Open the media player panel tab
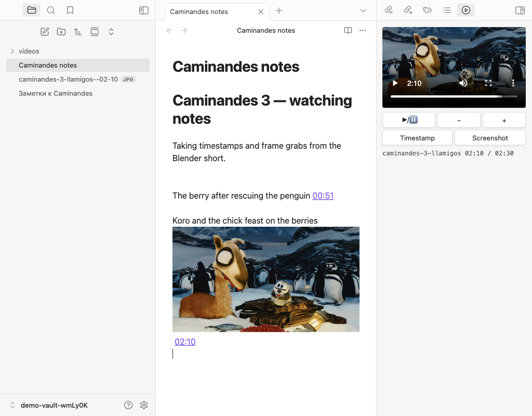The width and height of the screenshot is (532, 416). tap(466, 10)
